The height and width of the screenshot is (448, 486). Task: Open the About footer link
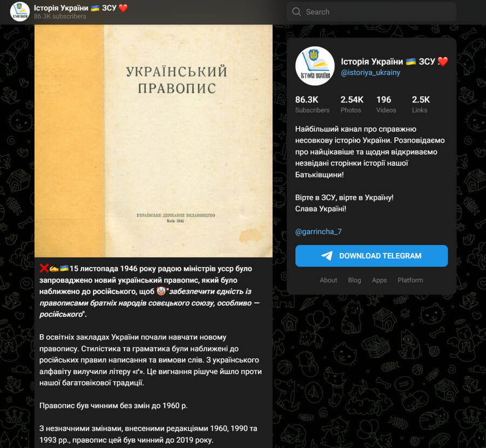(328, 280)
